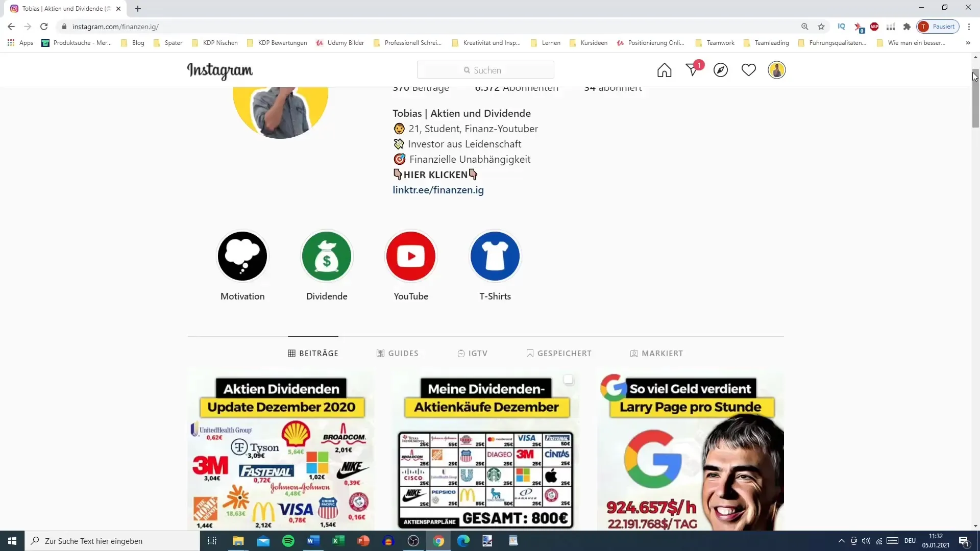Open the IQ extension icon
Viewport: 980px width, 551px height.
pos(842,27)
